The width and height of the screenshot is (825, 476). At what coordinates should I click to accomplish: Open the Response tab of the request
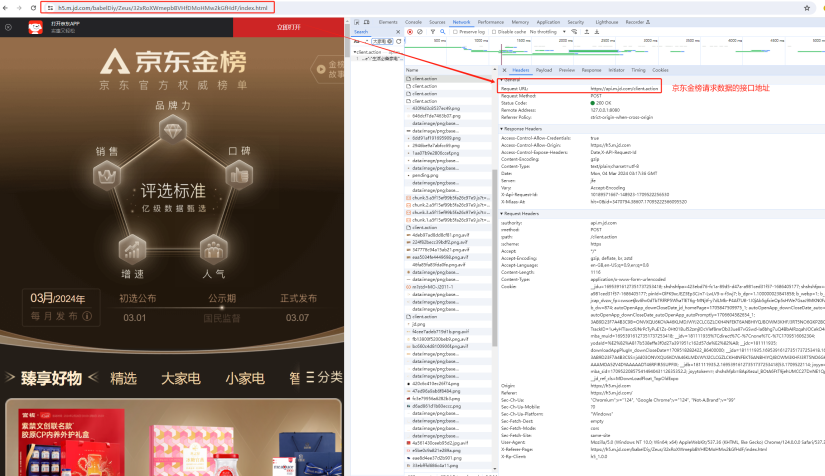click(591, 70)
